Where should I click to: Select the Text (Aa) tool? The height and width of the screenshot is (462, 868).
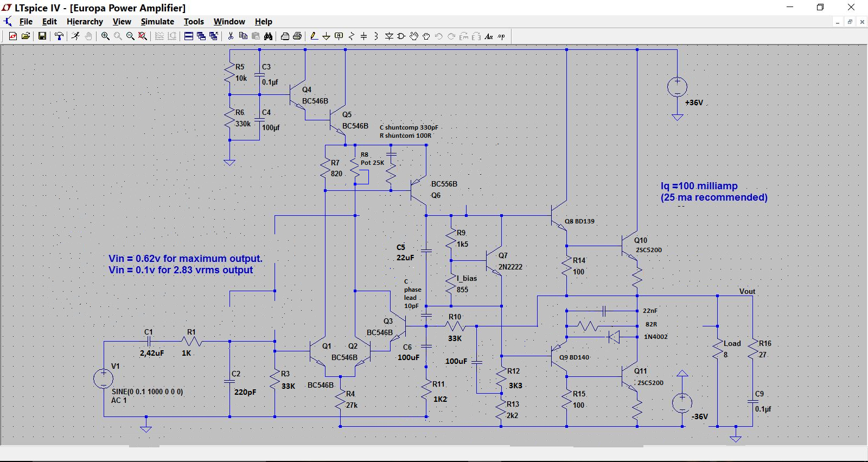pos(489,36)
